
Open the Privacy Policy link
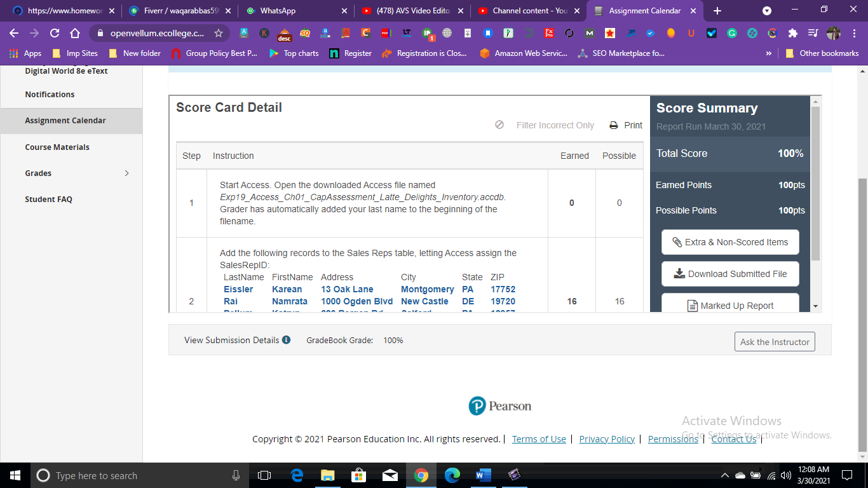coord(607,439)
